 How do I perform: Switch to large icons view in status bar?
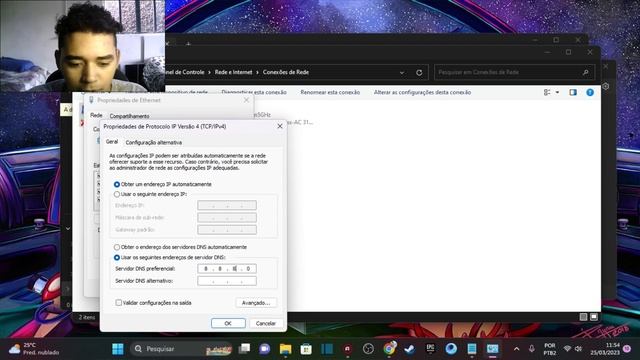click(594, 317)
